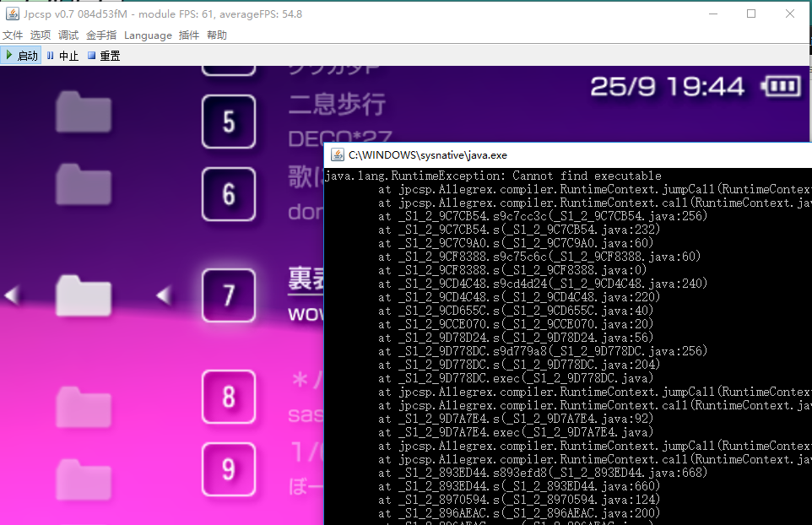Image resolution: width=812 pixels, height=525 pixels.
Task: Click the left arrow next to badge 7
Action: 165,295
